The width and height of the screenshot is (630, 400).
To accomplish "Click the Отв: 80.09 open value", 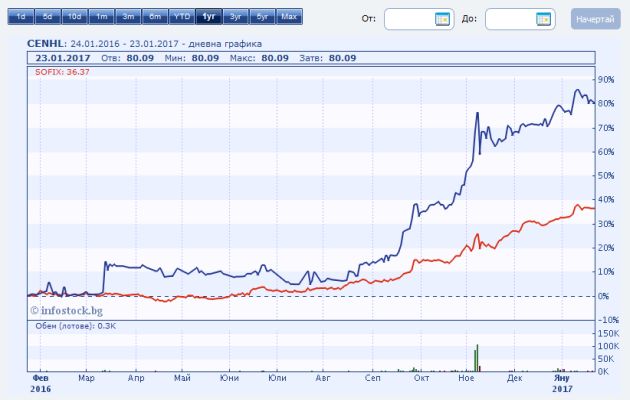I will (x=127, y=58).
